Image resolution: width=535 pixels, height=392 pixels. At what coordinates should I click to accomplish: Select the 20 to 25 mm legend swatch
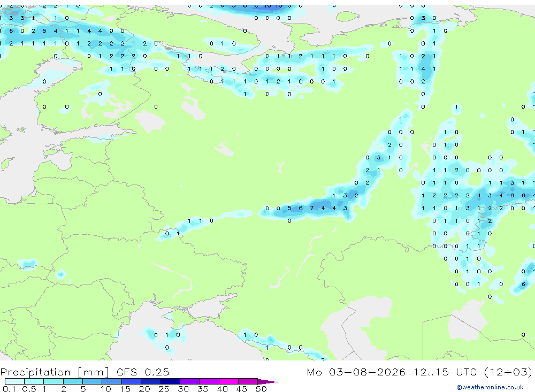151,381
